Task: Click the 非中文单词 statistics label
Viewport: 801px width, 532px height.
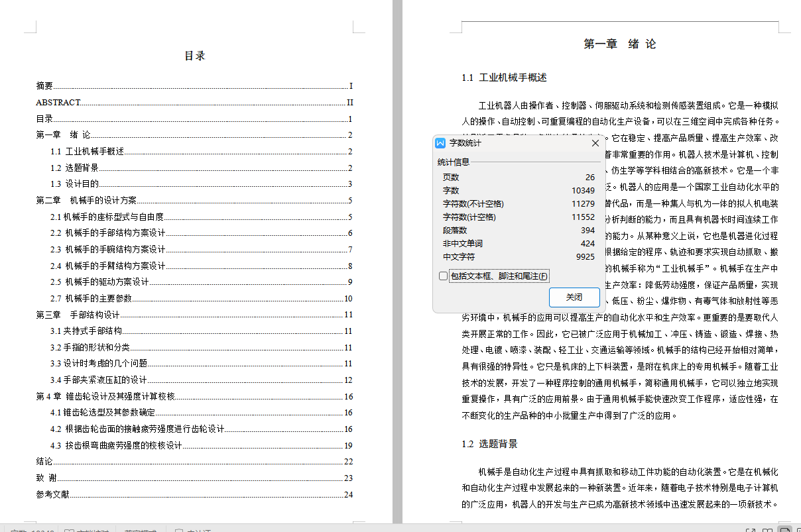Action: click(x=463, y=244)
